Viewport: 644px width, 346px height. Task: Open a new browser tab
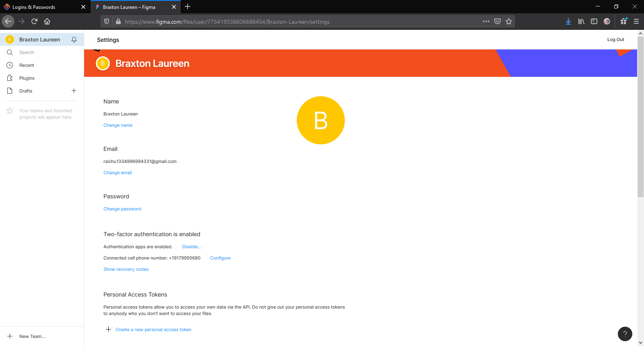188,6
